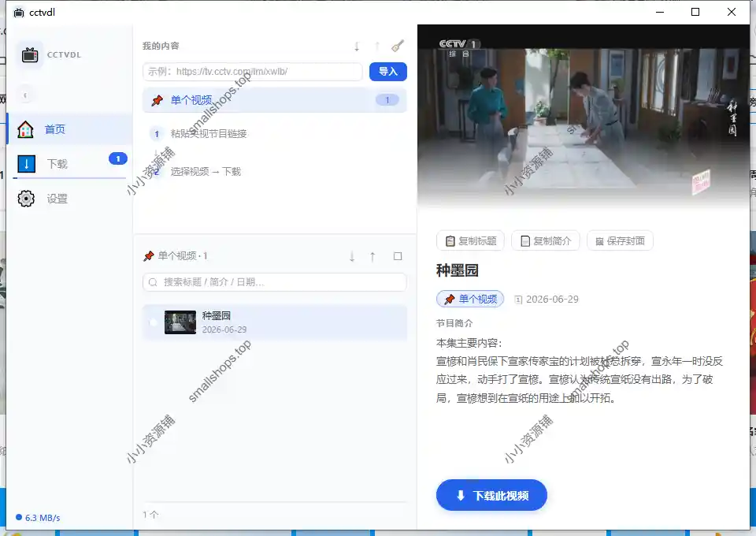756x536 pixels.
Task: Click the 导入 import button
Action: [388, 72]
